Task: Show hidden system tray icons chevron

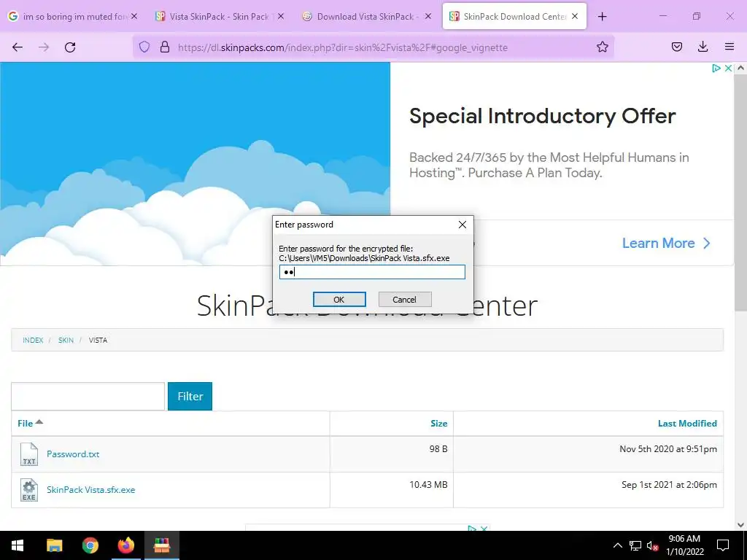Action: (x=617, y=545)
